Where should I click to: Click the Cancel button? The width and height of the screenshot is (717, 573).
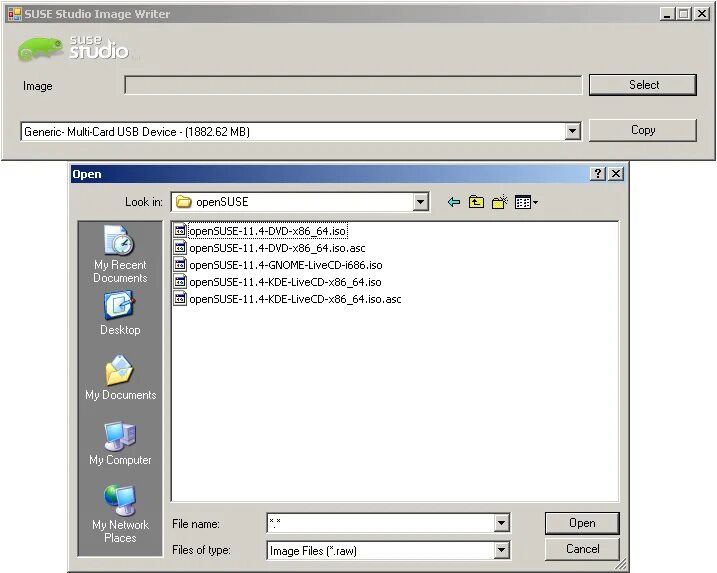pyautogui.click(x=582, y=549)
